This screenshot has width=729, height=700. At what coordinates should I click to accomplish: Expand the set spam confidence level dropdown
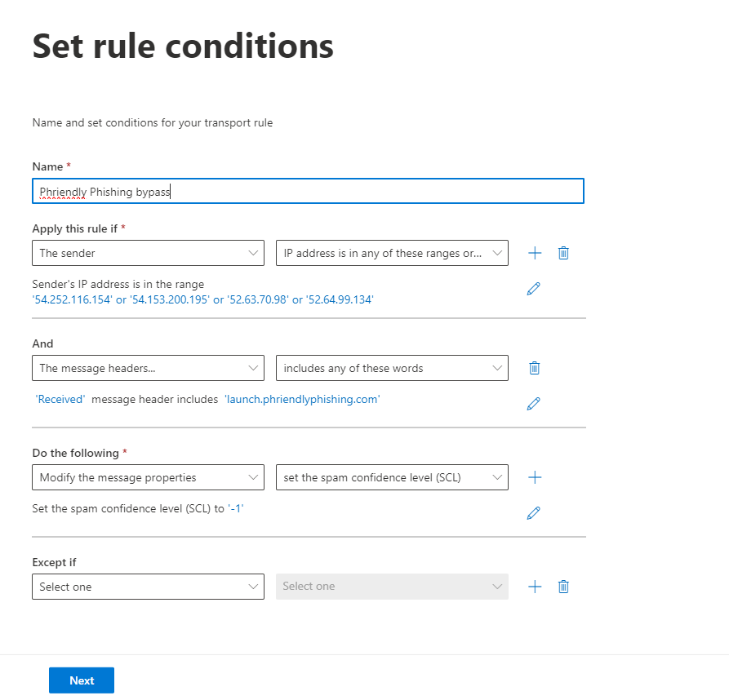coord(392,477)
